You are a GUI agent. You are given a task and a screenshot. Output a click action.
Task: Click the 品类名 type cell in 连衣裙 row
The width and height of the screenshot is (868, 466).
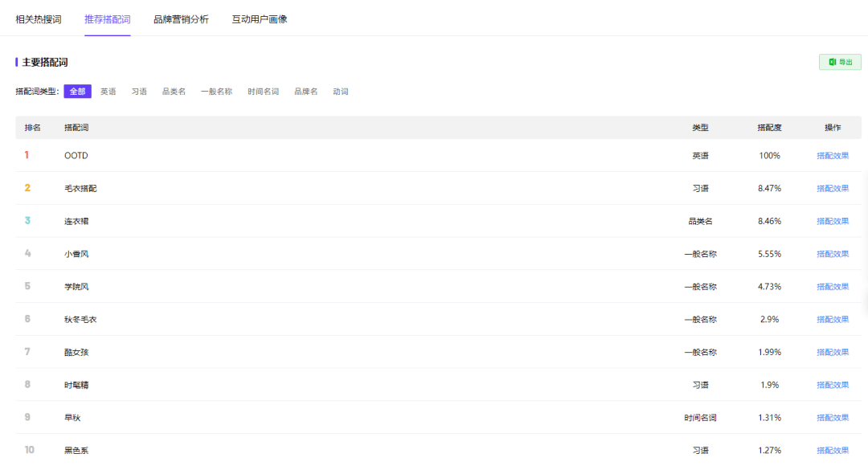pos(700,221)
